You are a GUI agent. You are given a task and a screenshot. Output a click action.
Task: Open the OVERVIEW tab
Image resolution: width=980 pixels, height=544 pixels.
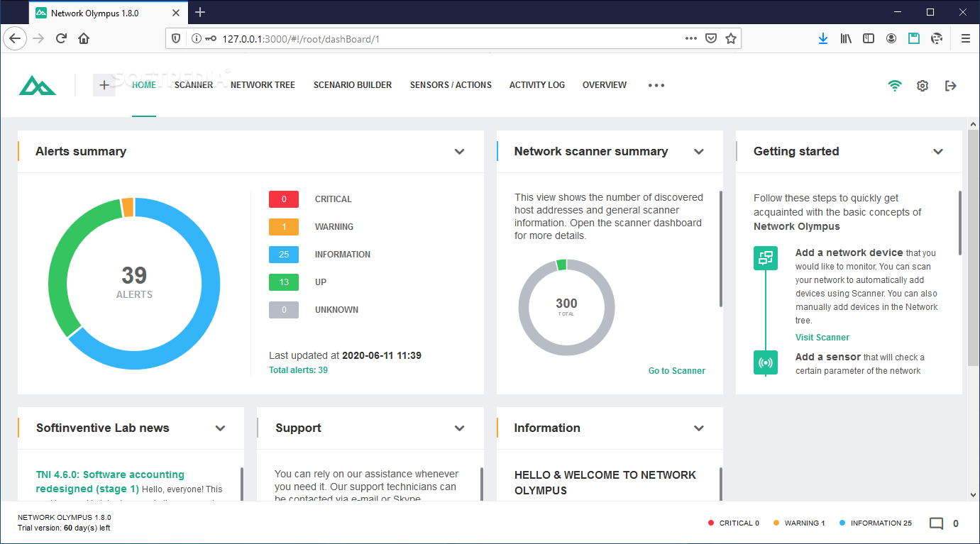[x=605, y=85]
